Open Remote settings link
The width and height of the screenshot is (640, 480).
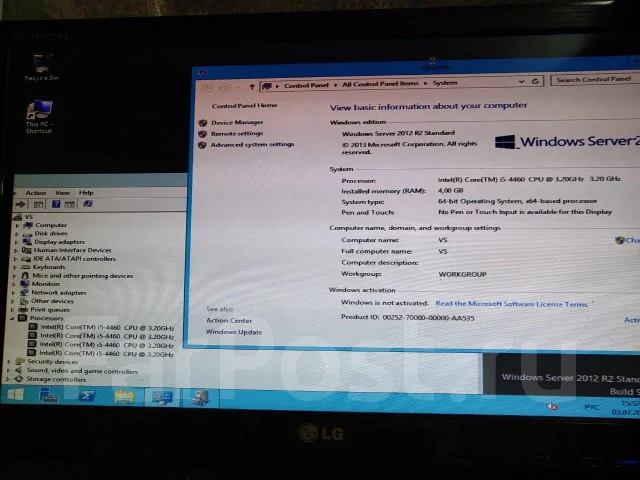[237, 133]
